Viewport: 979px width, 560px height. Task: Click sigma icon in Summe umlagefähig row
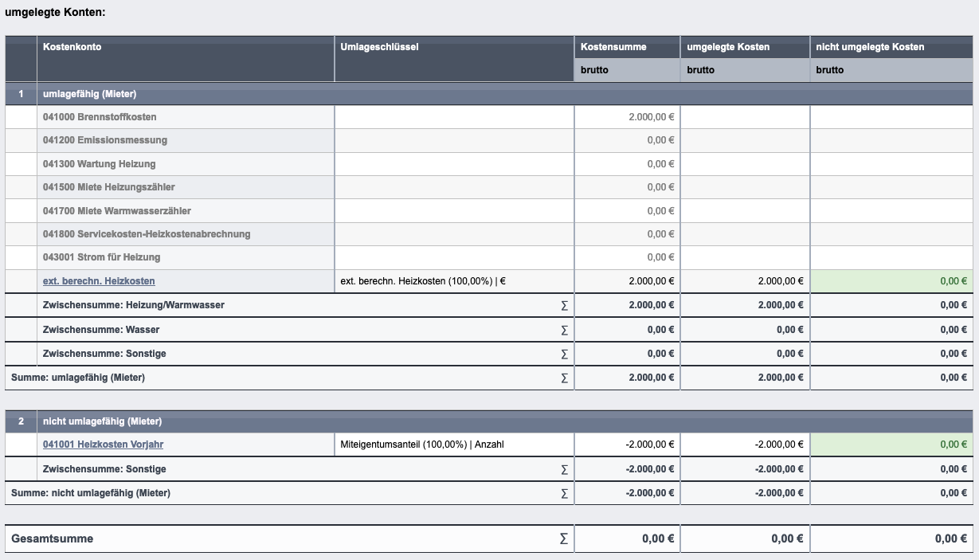point(565,378)
